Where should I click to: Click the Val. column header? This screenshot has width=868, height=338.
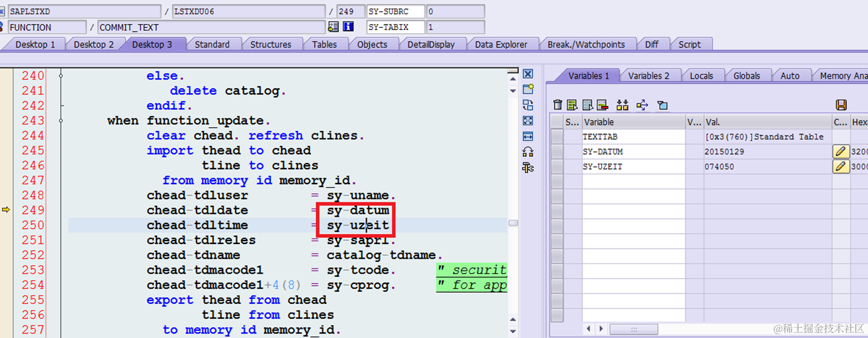pyautogui.click(x=768, y=122)
